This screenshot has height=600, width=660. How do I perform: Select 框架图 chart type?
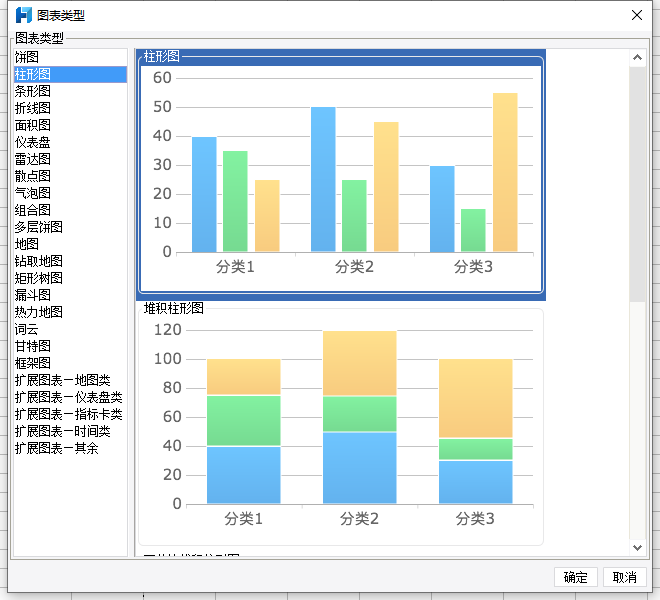pos(70,363)
